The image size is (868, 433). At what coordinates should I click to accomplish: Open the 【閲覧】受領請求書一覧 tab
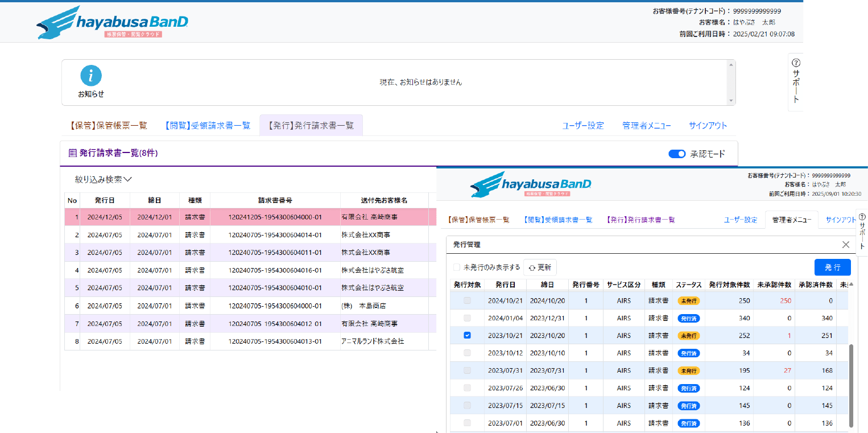(x=208, y=126)
